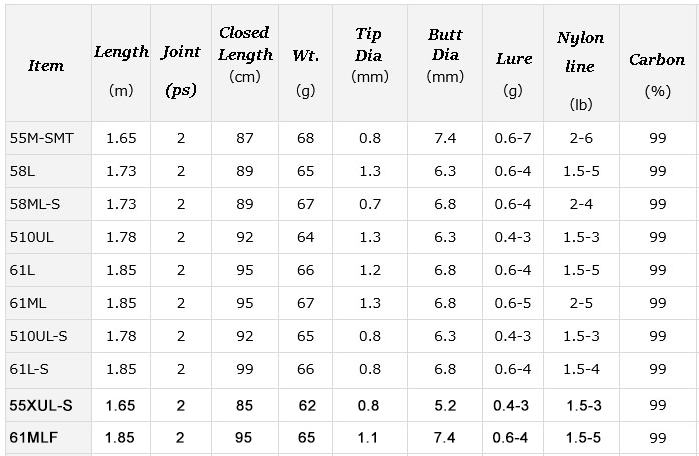Click the 510UL-S item label
This screenshot has height=456, width=699.
(x=38, y=336)
